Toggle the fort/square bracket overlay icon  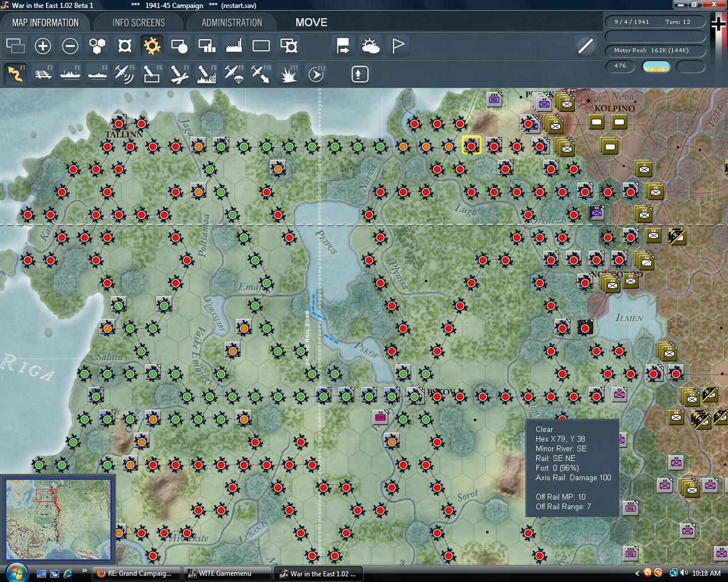tap(125, 45)
